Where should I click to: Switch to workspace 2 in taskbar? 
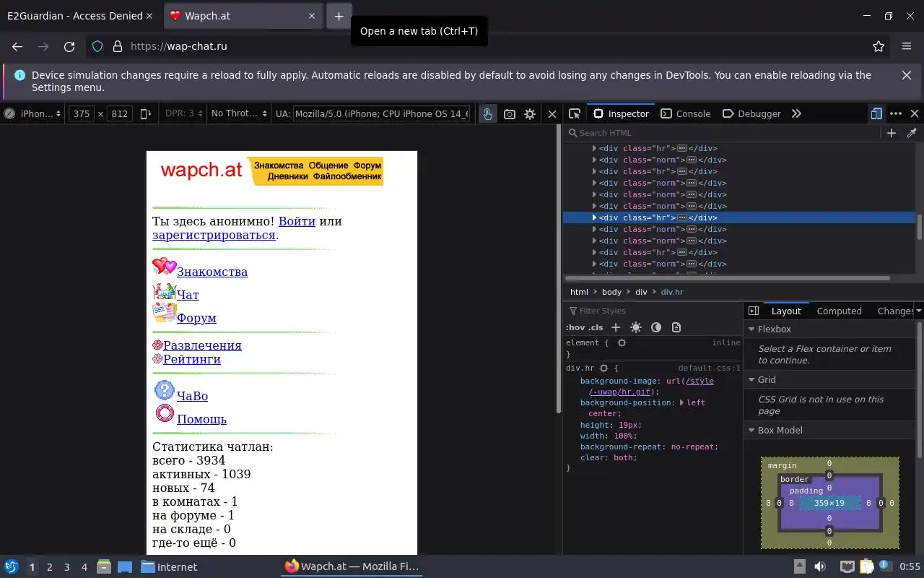(x=50, y=567)
